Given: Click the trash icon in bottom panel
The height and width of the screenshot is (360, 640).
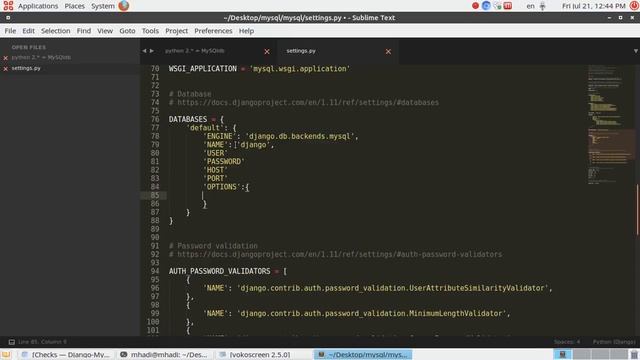Looking at the screenshot, I should (634, 354).
